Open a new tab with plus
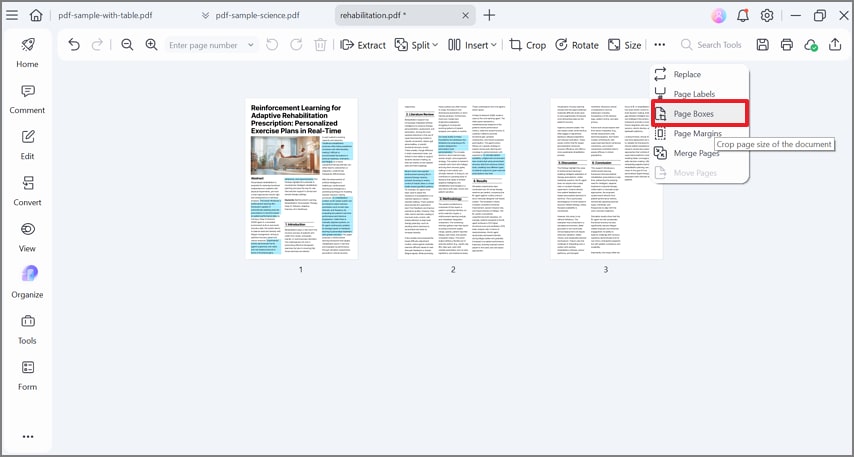The image size is (854, 457). 489,15
